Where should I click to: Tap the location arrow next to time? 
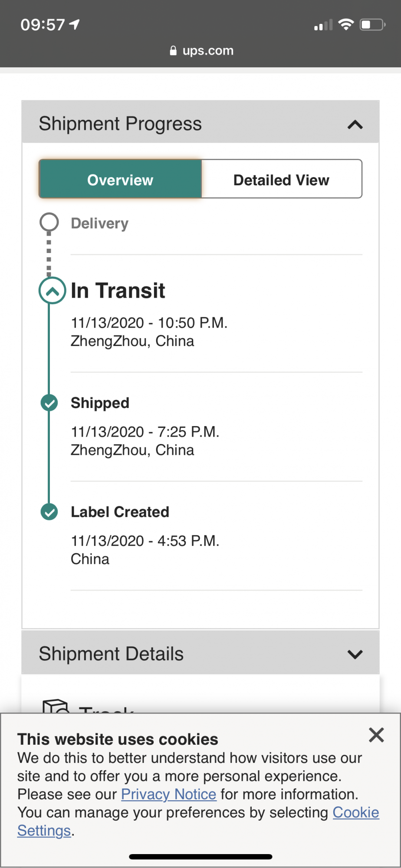tap(75, 25)
